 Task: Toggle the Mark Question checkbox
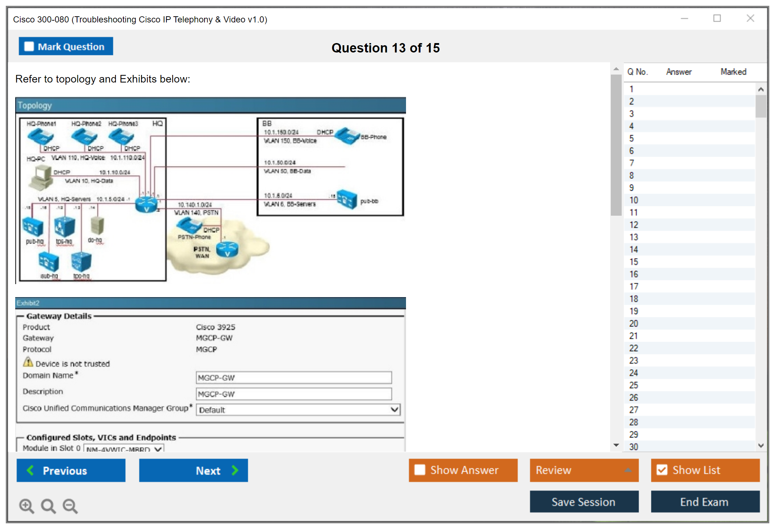click(29, 47)
